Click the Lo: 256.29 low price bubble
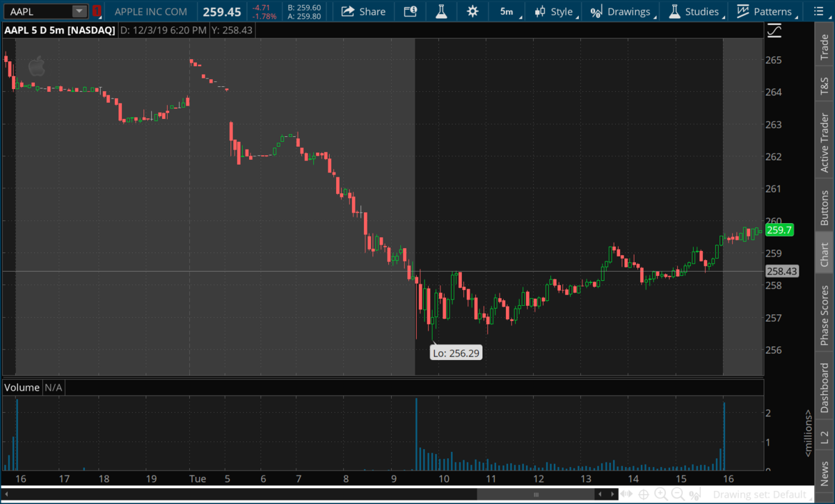This screenshot has height=504, width=835. [x=456, y=353]
